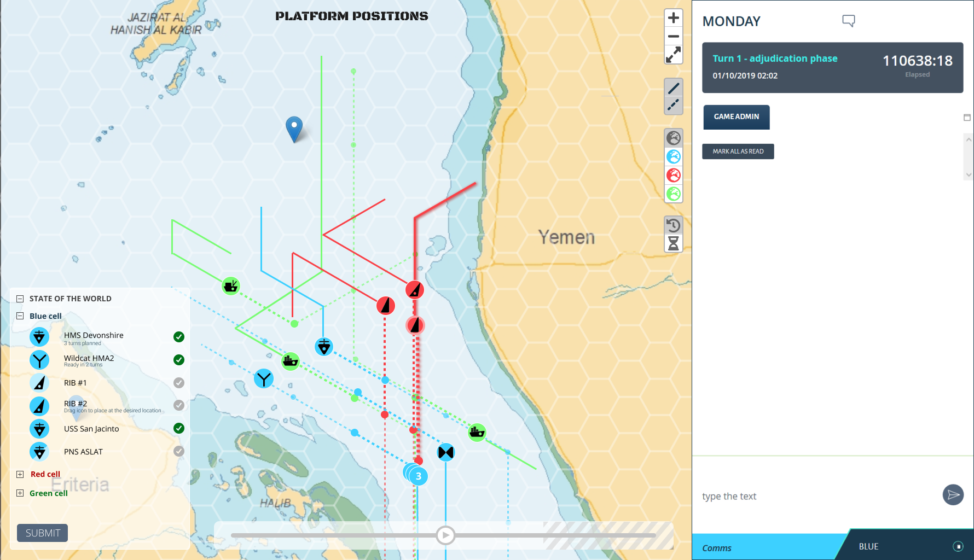Select the red RIB marker mid-route
This screenshot has width=974, height=560.
tap(415, 325)
